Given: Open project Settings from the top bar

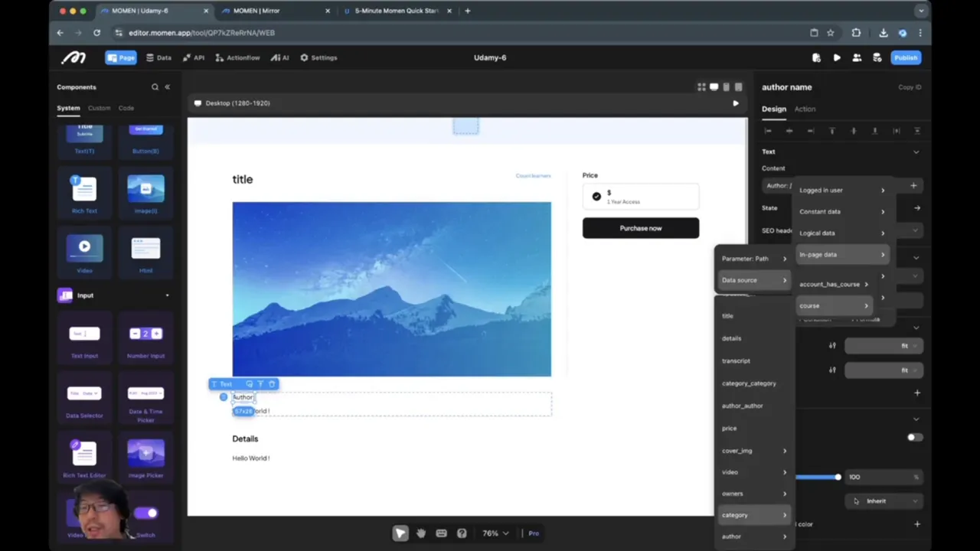Looking at the screenshot, I should [318, 57].
